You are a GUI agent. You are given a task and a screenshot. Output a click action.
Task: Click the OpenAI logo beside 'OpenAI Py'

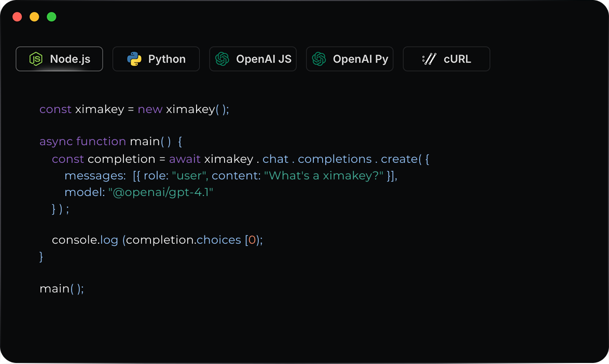(x=319, y=59)
